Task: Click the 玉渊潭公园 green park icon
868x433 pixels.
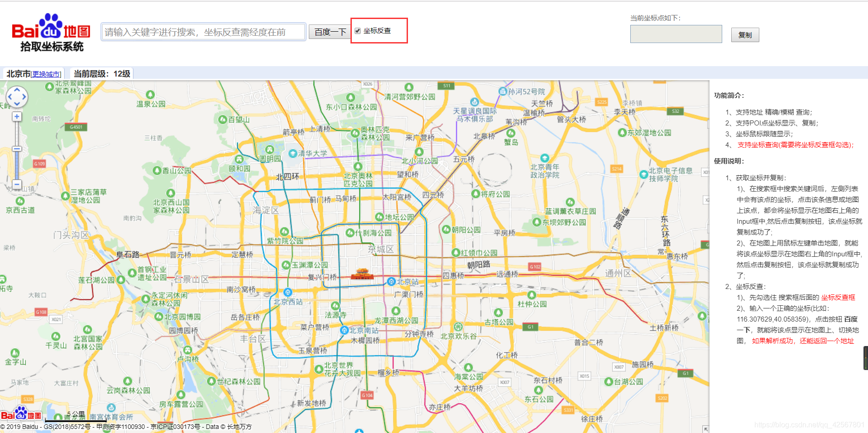Action: tap(286, 265)
